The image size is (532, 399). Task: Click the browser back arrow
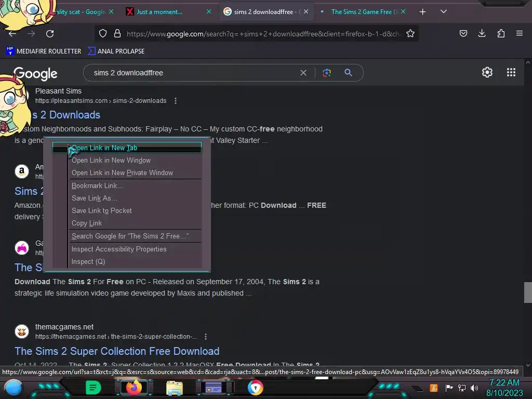click(12, 34)
